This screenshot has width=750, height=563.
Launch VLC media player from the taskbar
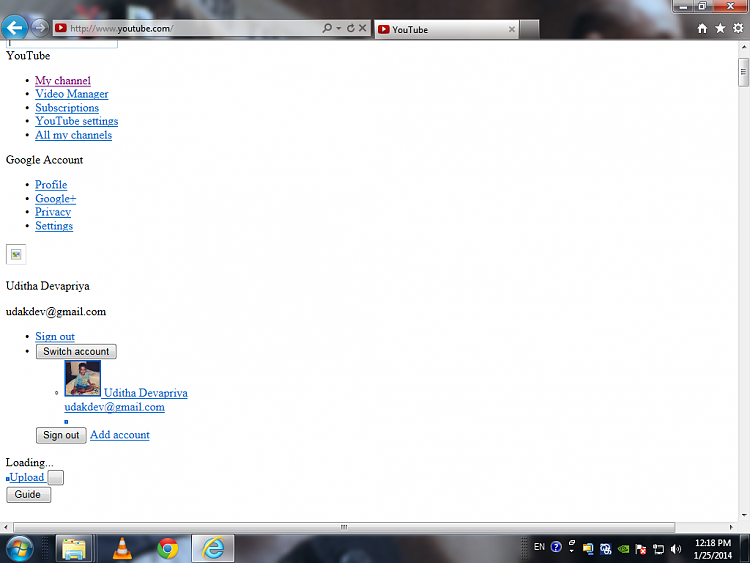122,549
